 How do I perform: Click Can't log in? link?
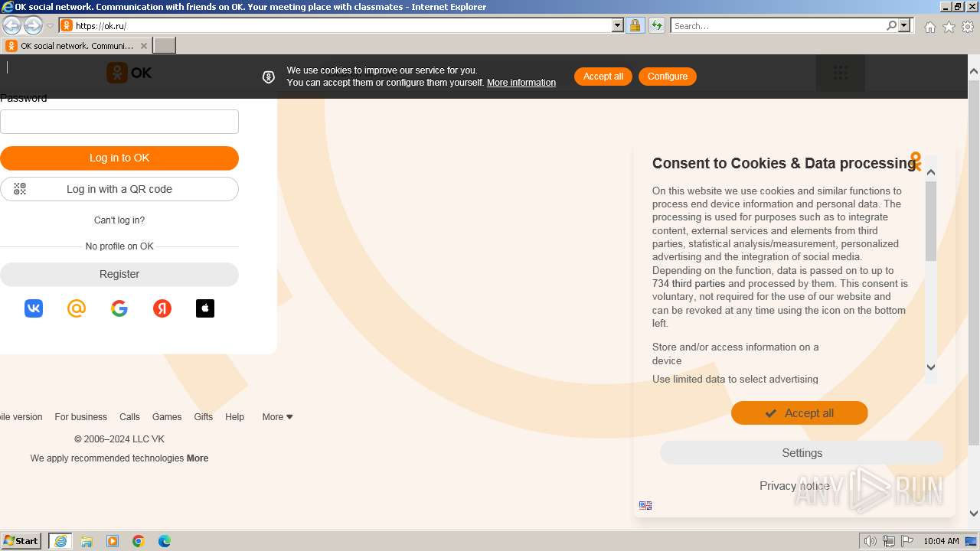[x=119, y=220]
